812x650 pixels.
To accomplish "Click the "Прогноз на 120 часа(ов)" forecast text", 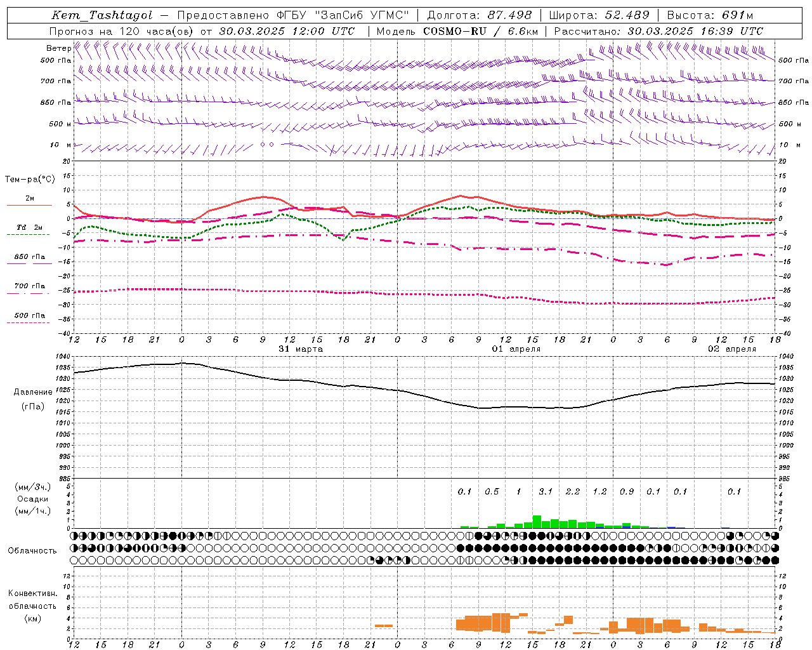I will tap(122, 31).
